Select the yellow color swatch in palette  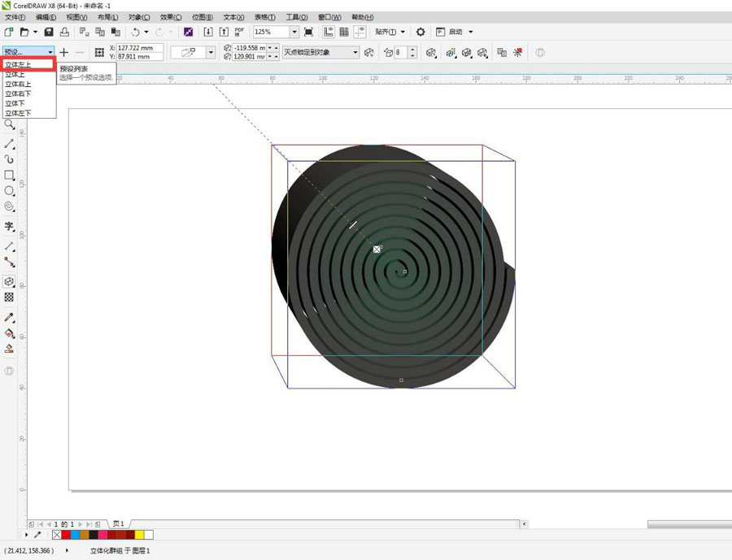139,535
